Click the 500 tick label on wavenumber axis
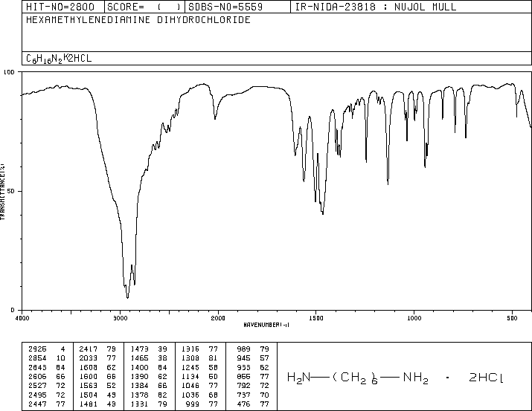 (512, 318)
